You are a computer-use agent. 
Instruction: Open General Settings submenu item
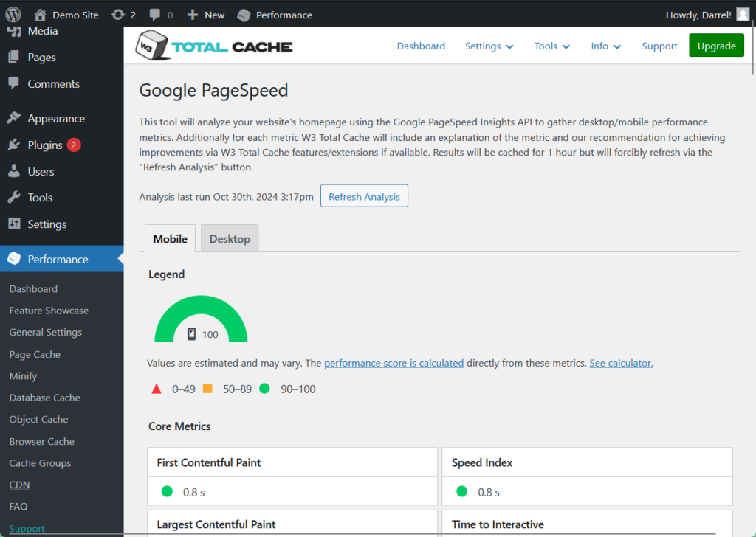[x=45, y=333]
